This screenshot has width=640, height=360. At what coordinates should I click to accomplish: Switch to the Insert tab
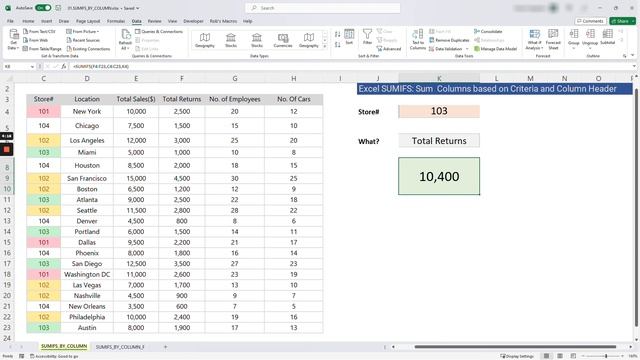[x=46, y=21]
